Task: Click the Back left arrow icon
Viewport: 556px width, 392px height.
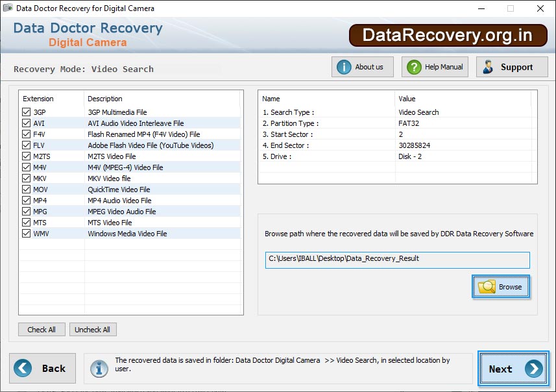Action: (x=23, y=368)
